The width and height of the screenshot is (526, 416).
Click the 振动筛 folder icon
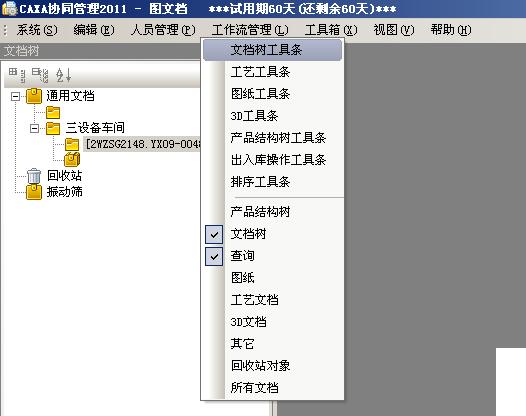point(34,192)
